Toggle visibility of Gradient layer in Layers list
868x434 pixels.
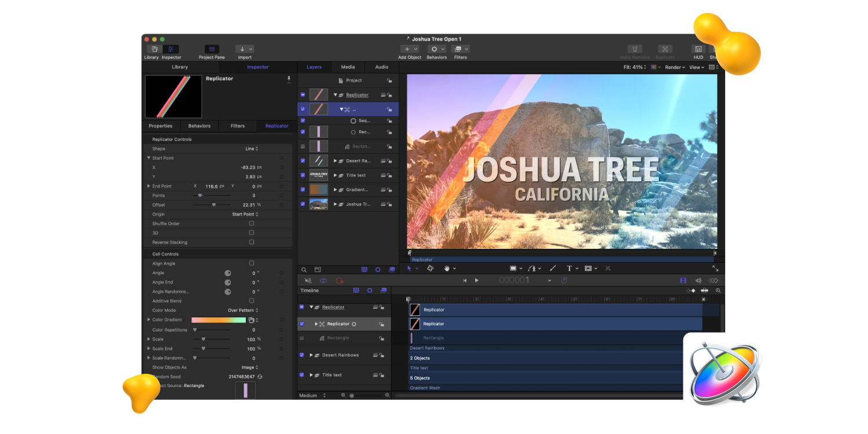[303, 190]
